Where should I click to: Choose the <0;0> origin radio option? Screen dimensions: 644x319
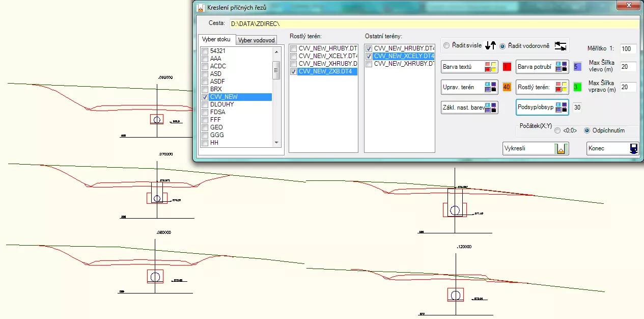(557, 130)
